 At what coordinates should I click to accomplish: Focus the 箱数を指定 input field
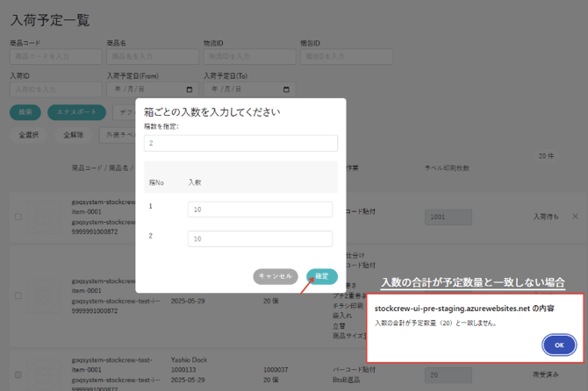240,143
